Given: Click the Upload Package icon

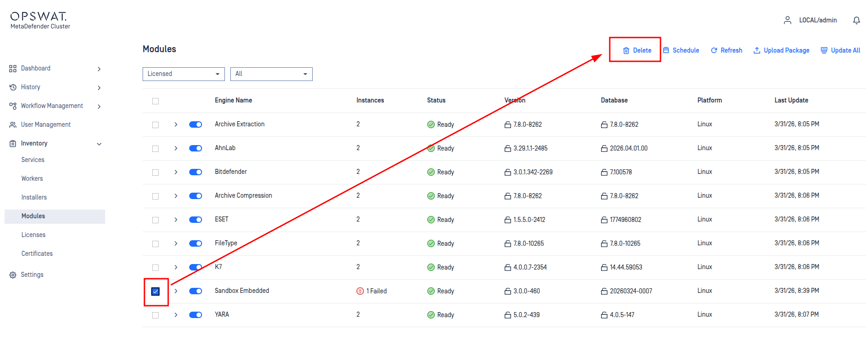Looking at the screenshot, I should (757, 50).
